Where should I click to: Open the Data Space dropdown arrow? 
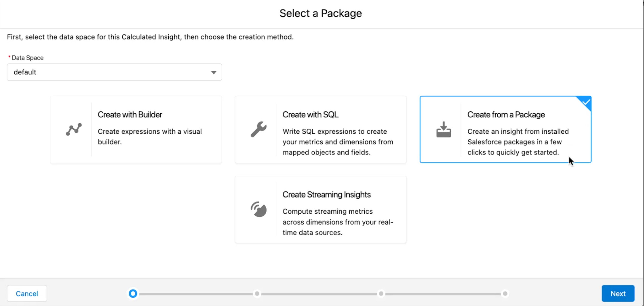(x=213, y=72)
